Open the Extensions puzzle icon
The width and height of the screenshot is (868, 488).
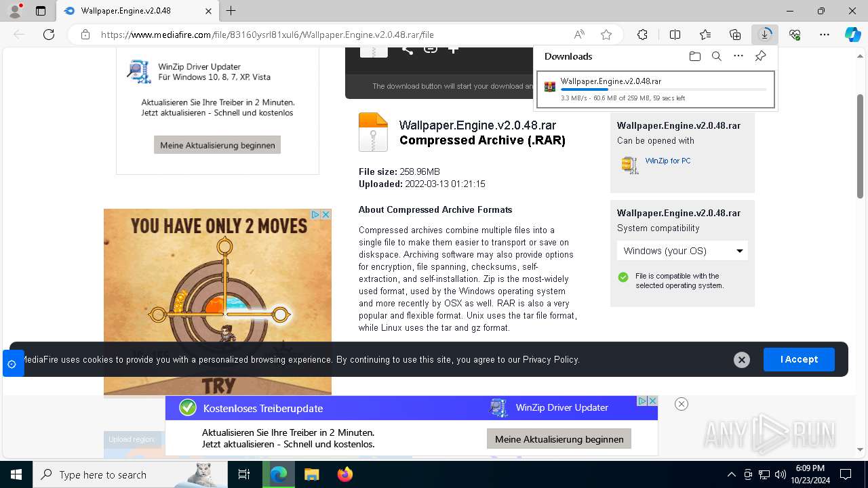[x=642, y=35]
